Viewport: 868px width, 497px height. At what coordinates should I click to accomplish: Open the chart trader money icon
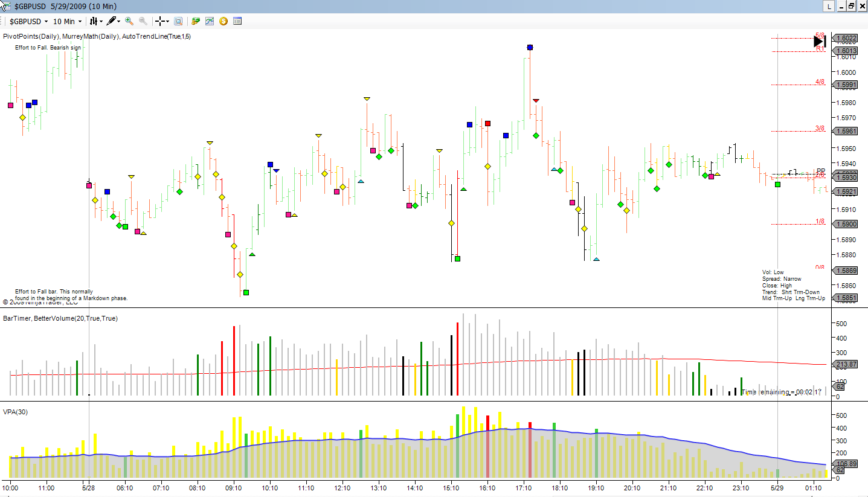pos(196,21)
